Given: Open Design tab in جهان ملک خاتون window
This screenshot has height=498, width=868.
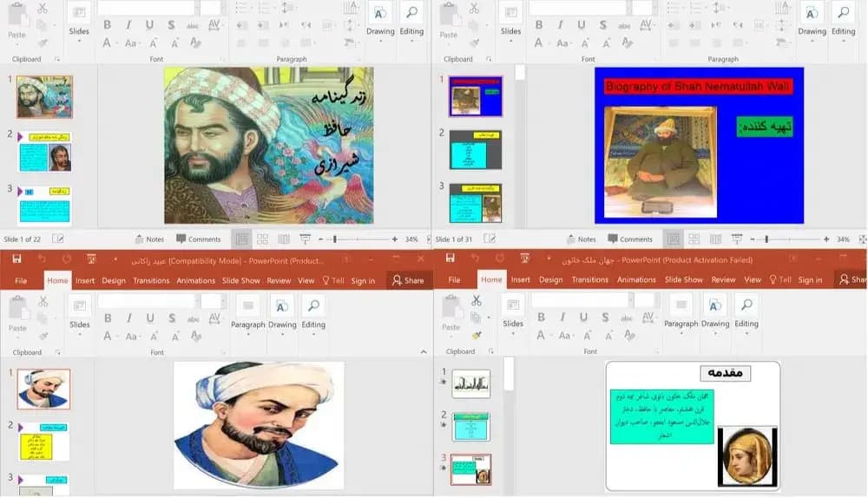Looking at the screenshot, I should 551,279.
